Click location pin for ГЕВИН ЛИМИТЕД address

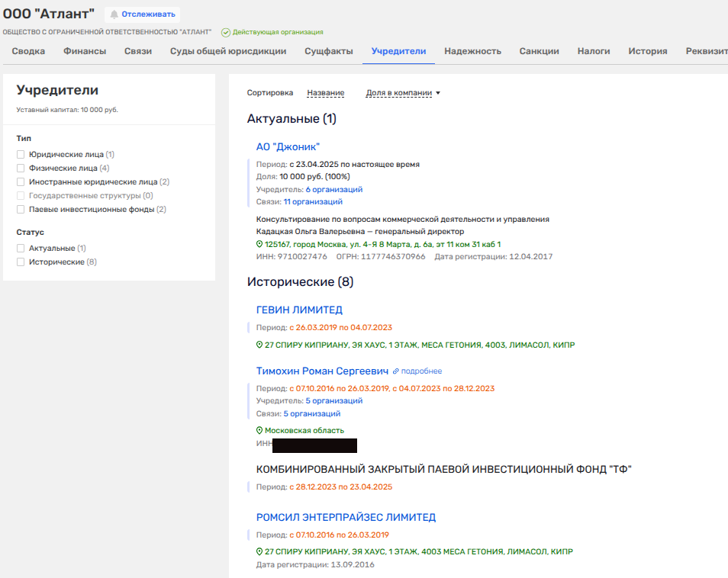pos(259,345)
